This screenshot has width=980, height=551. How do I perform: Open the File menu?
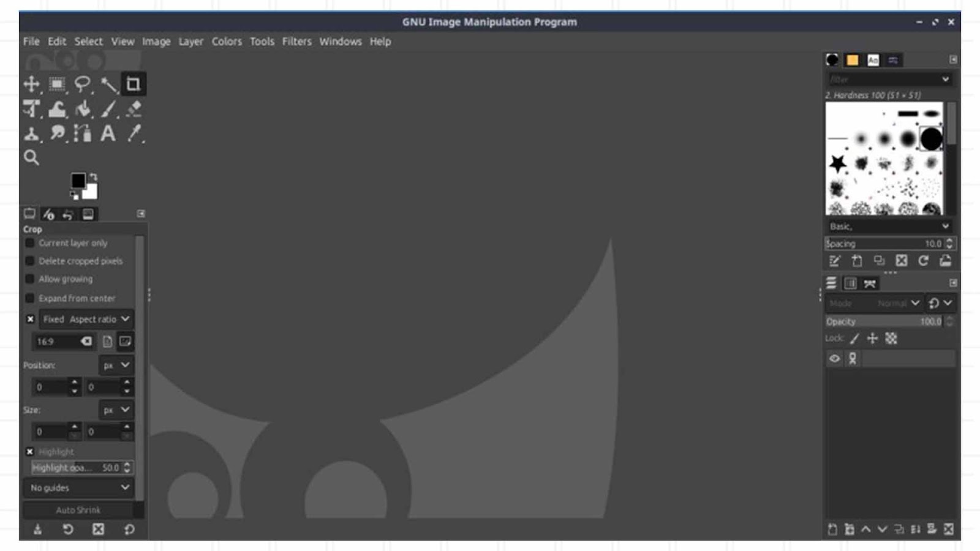[31, 41]
